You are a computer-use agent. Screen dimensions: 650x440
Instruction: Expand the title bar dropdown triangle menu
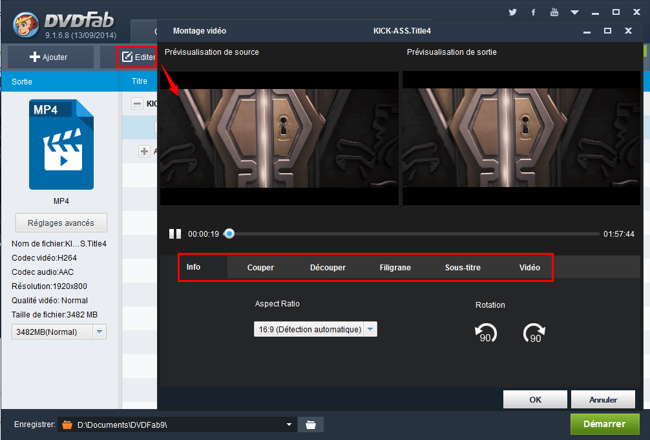tap(575, 12)
